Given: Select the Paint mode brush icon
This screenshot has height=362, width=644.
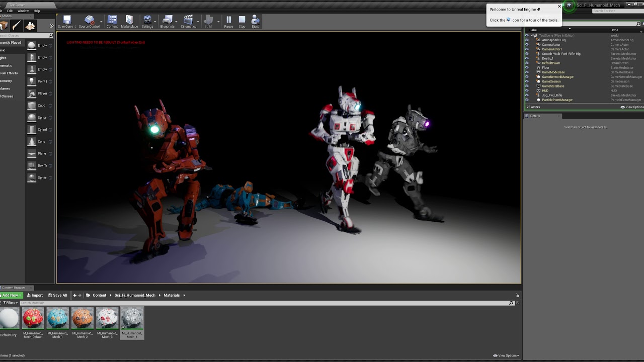Looking at the screenshot, I should 17,26.
